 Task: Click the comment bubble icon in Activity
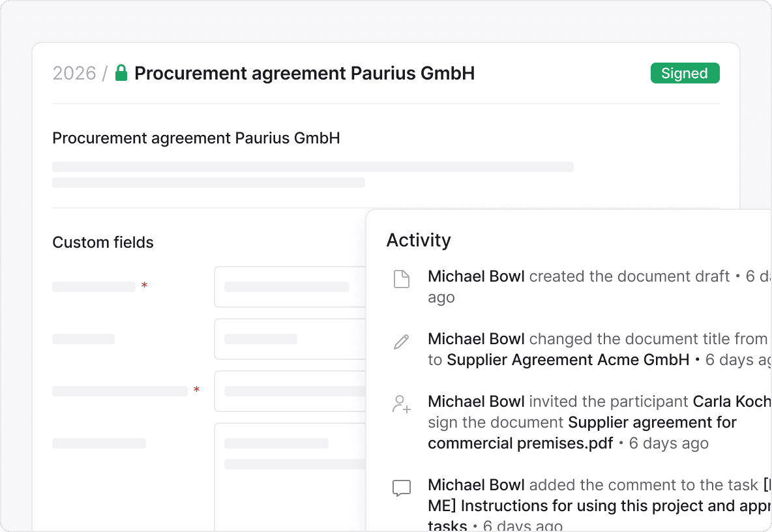pos(402,488)
